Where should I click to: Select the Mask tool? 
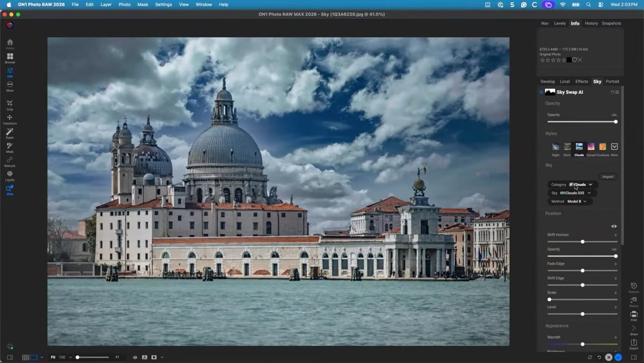click(10, 147)
